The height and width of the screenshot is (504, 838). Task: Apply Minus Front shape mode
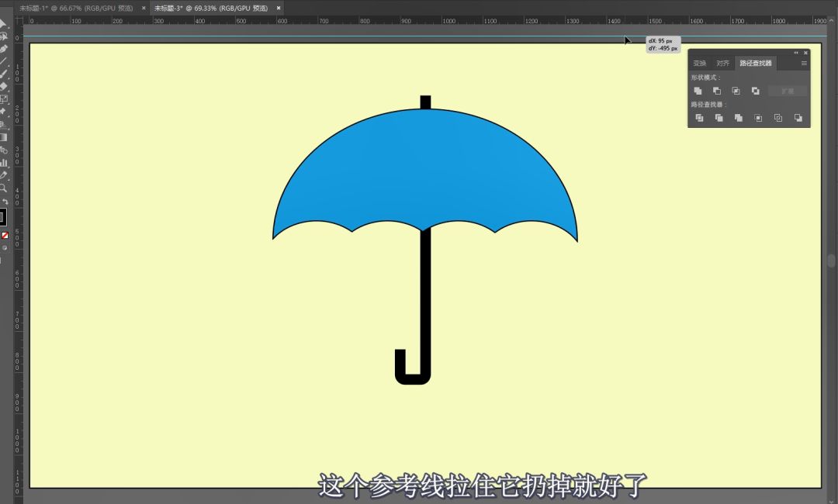[x=717, y=91]
